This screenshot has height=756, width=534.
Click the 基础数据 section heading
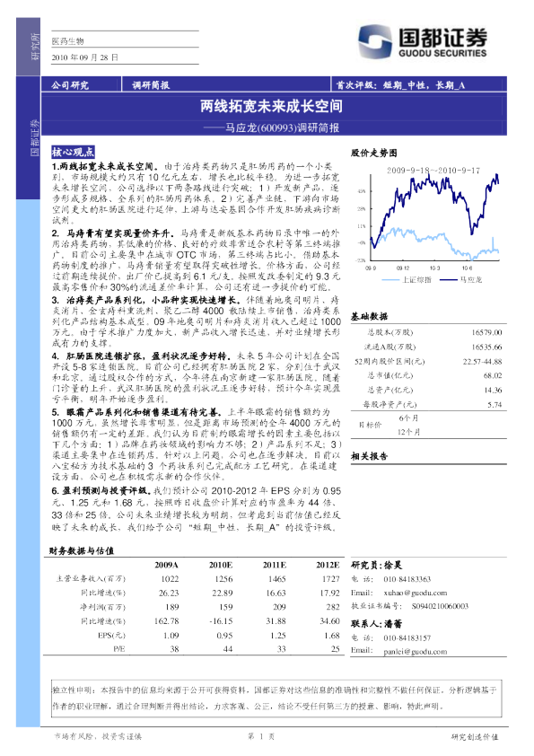[x=369, y=317]
